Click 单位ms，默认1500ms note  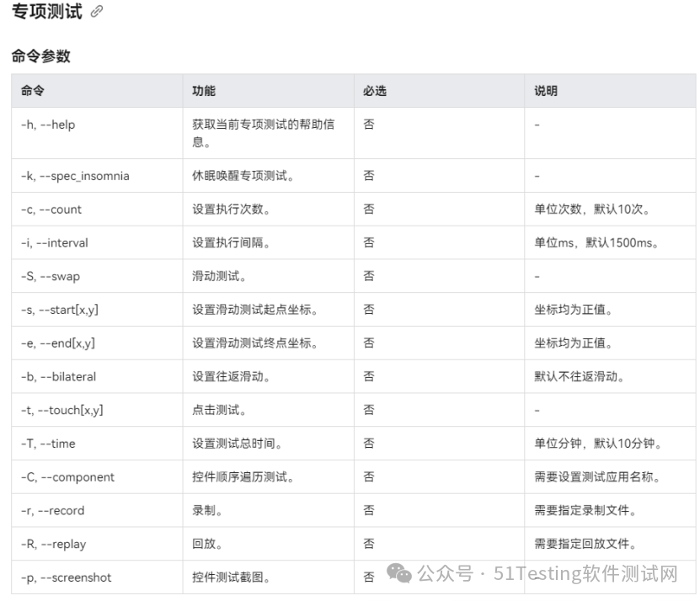(596, 242)
